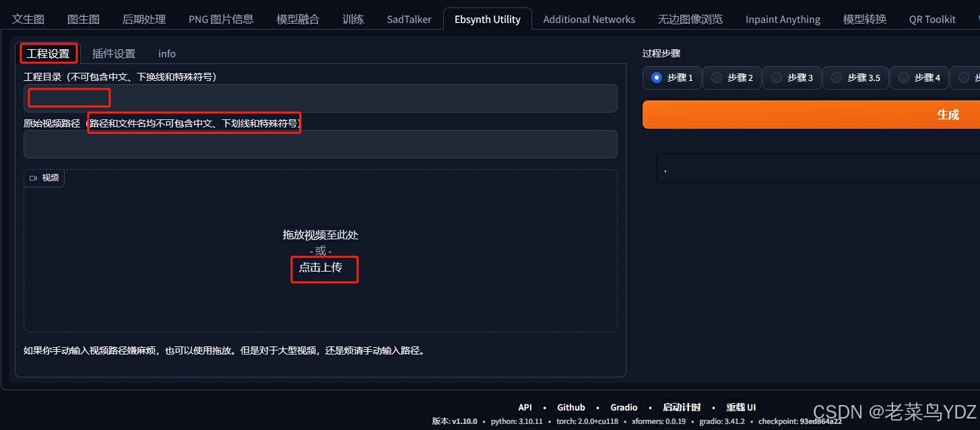Click the torch: 2.0.0+cu118 text
980x430 pixels.
click(587, 421)
